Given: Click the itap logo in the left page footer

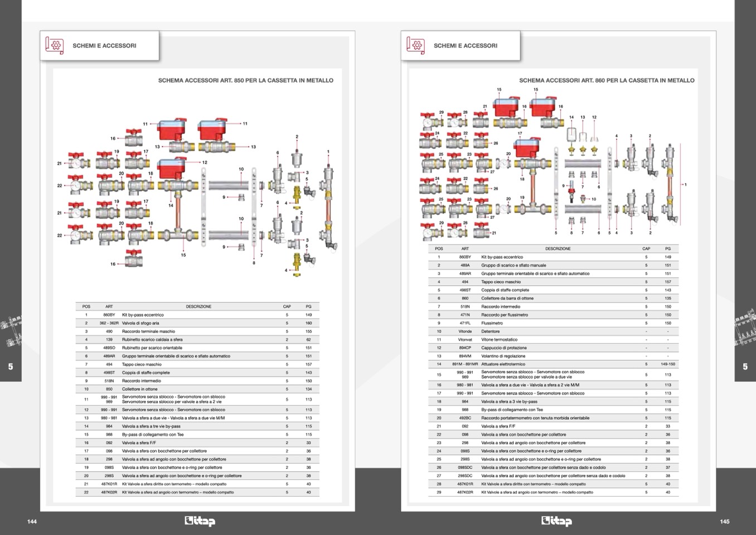Looking at the screenshot, I should click(200, 521).
